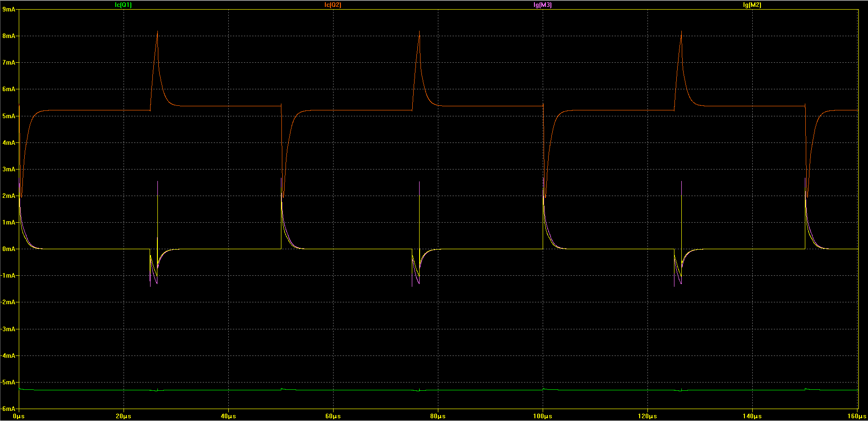Click the 80µs time axis label
The height and width of the screenshot is (421, 868).
coord(438,416)
